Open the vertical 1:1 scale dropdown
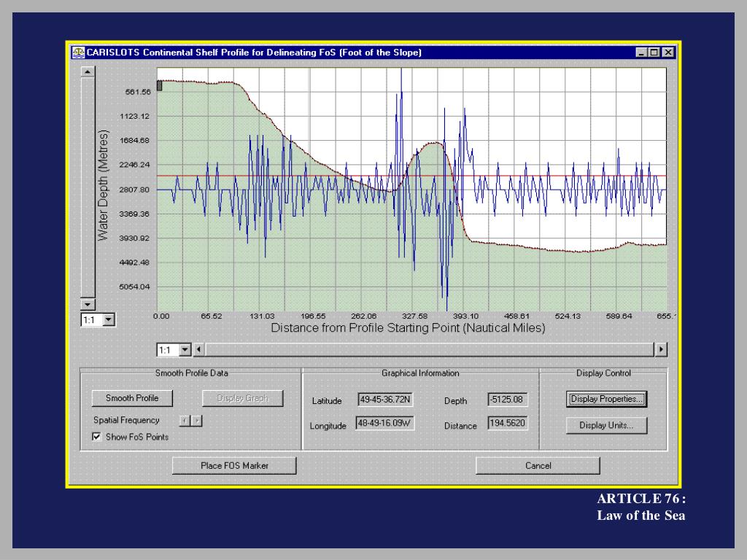The width and height of the screenshot is (747, 560). click(x=109, y=319)
